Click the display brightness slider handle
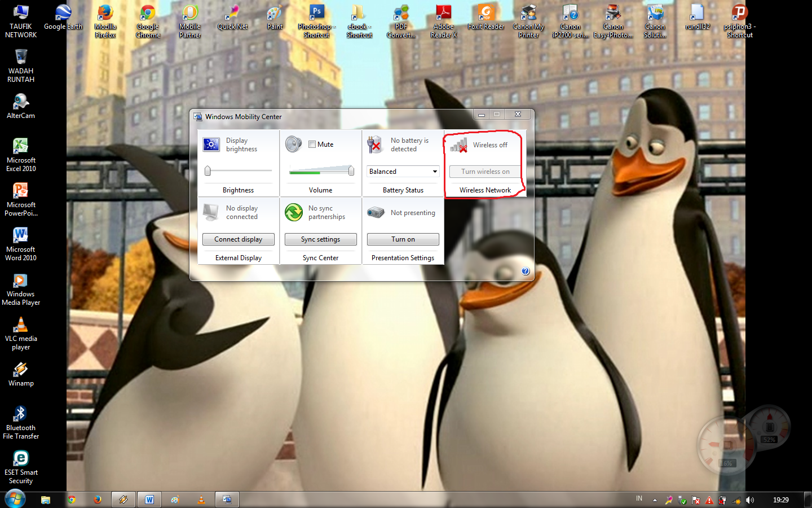The width and height of the screenshot is (812, 508). coord(208,170)
